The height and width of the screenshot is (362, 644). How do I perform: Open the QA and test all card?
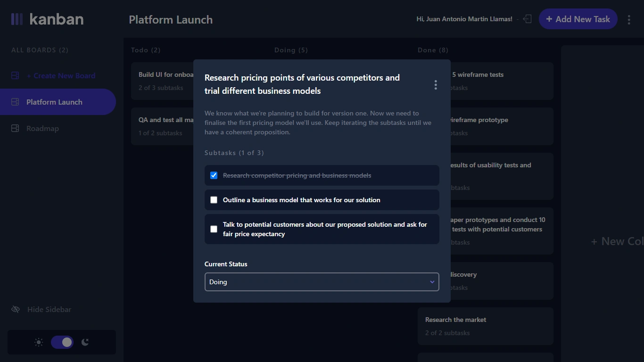coord(162,126)
